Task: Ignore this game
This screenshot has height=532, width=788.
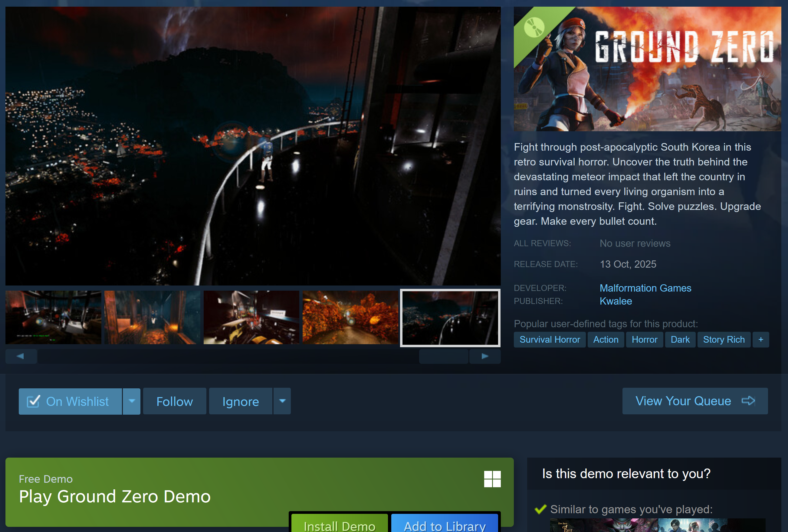Action: (240, 402)
